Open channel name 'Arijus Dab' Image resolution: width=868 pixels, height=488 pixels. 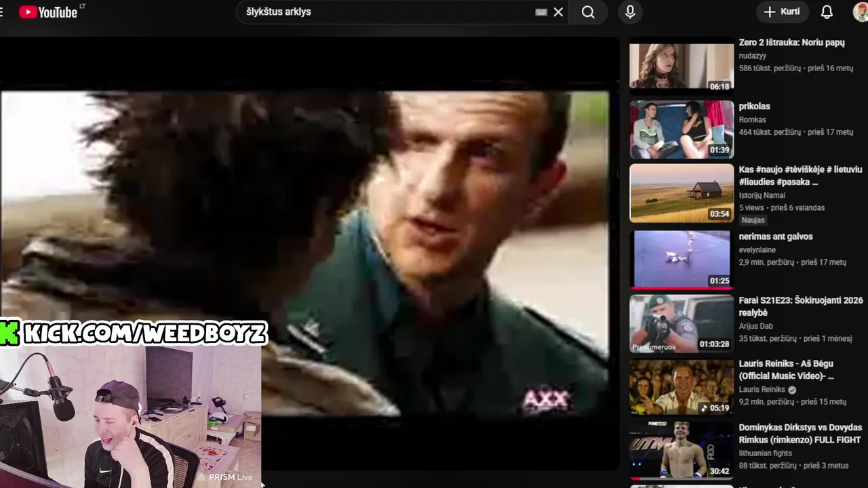pos(755,326)
